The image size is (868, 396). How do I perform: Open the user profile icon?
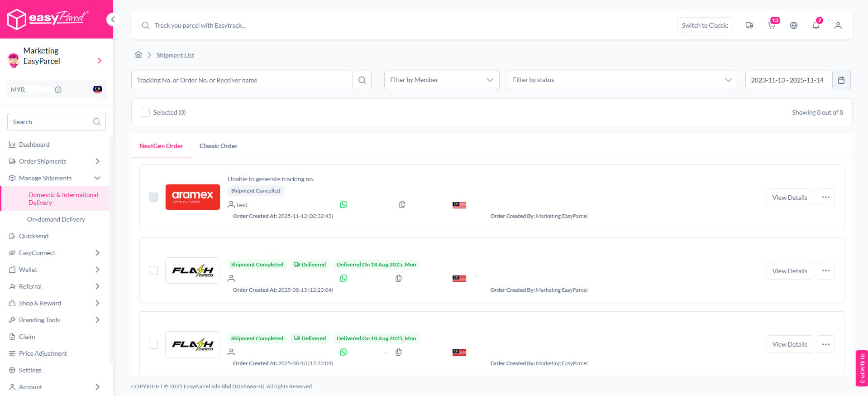click(x=838, y=25)
